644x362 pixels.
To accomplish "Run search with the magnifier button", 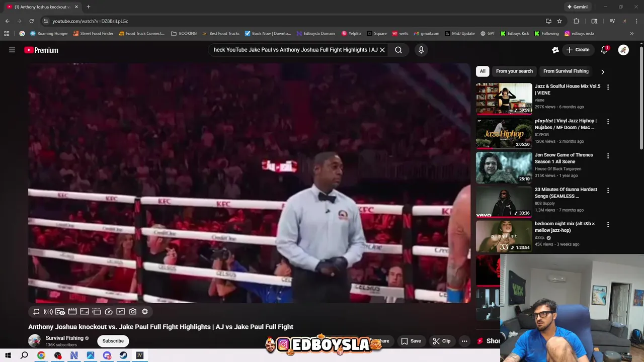I will tap(398, 50).
